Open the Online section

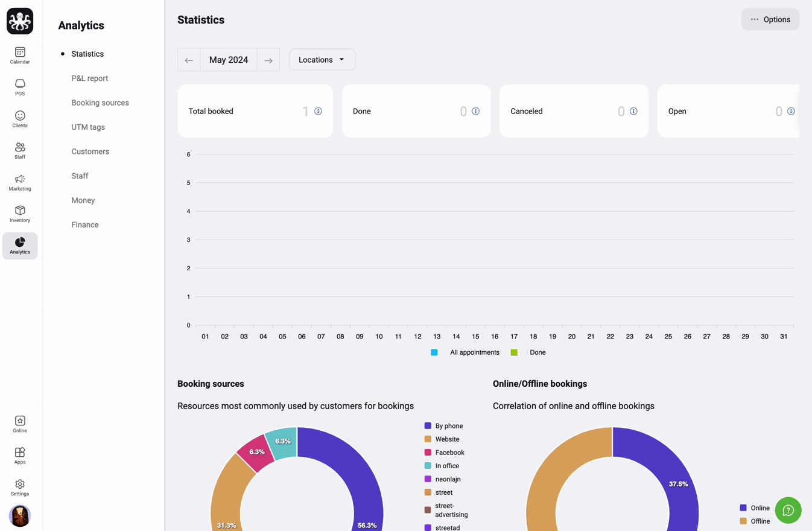click(20, 424)
